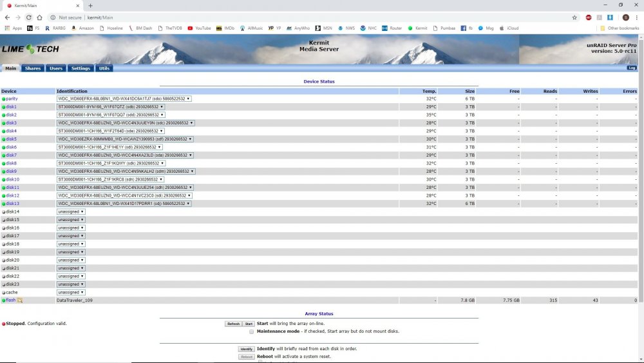Screen dimensions: 644x363
Task: Open the Facebook fb bookmark
Action: [466, 28]
